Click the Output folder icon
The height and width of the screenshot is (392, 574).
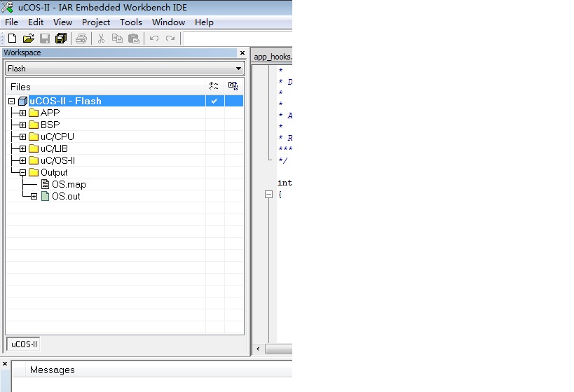[34, 172]
